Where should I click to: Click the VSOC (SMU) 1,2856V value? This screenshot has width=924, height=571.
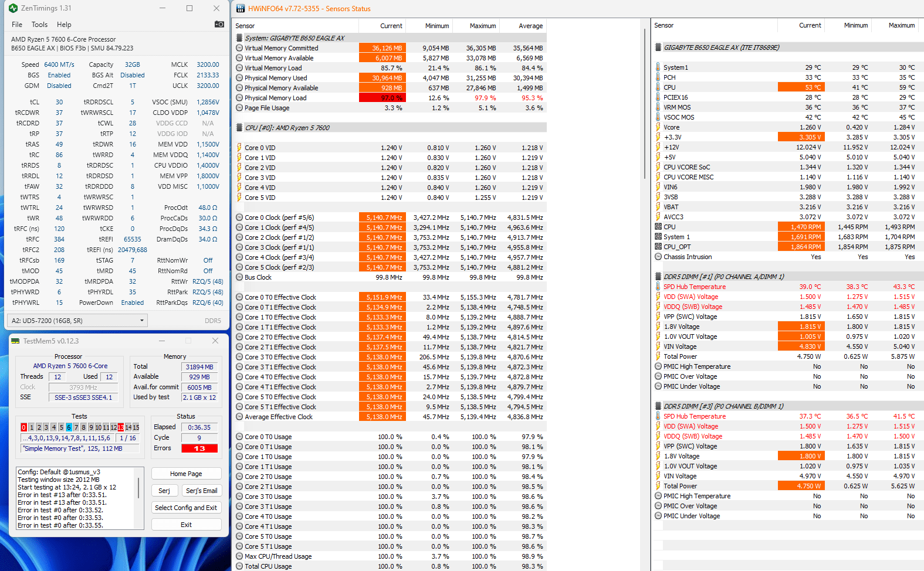[x=208, y=102]
